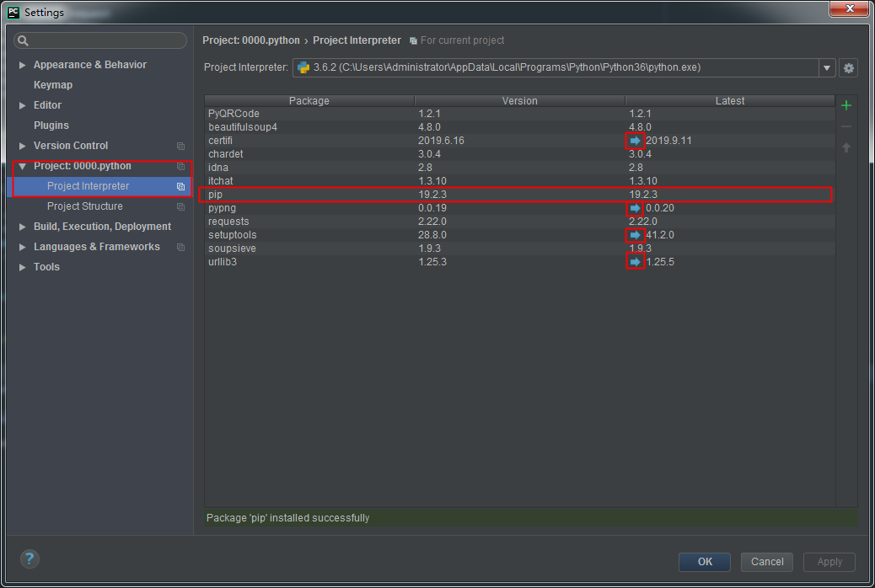Click the Python interpreter icon in the path field
This screenshot has width=875, height=588.
pyautogui.click(x=303, y=68)
